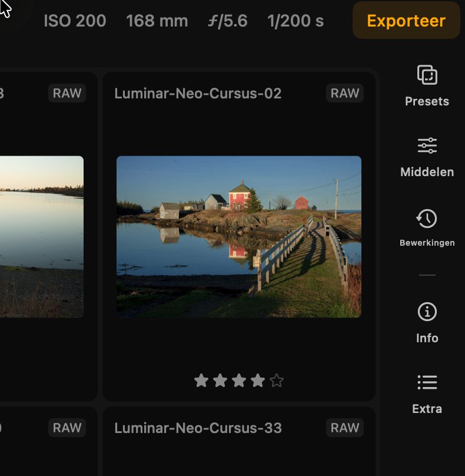Set fourth star rating on Luminar-Neo-Cursus-02

[258, 381]
